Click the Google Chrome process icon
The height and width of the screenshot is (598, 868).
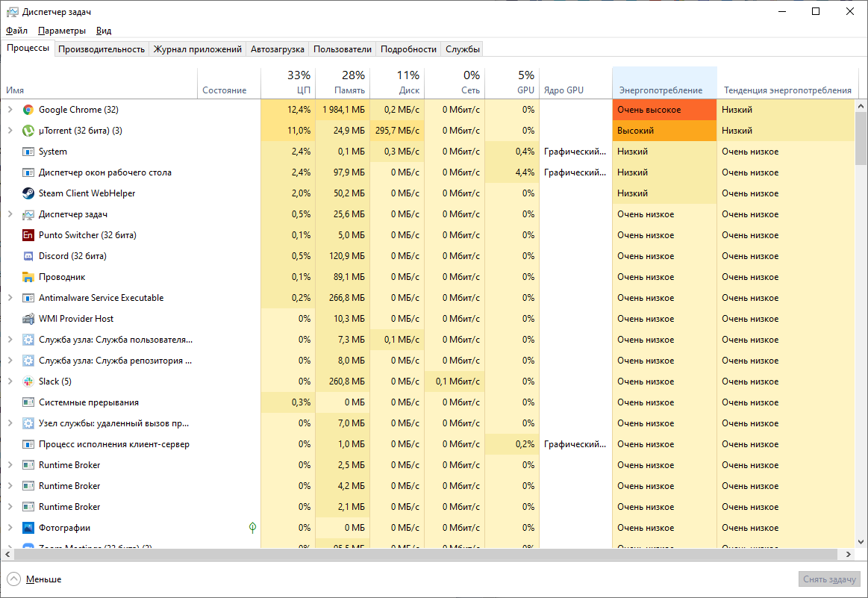point(28,110)
